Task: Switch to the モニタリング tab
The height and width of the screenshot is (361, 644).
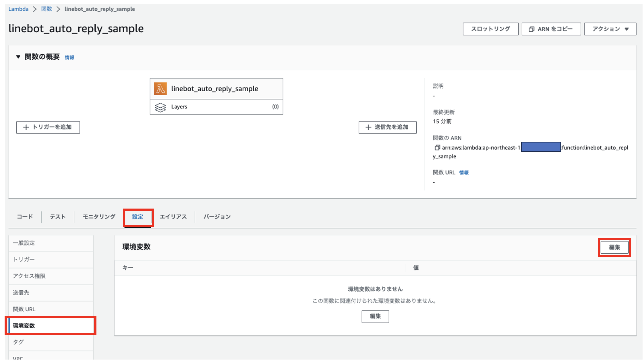Action: point(99,217)
